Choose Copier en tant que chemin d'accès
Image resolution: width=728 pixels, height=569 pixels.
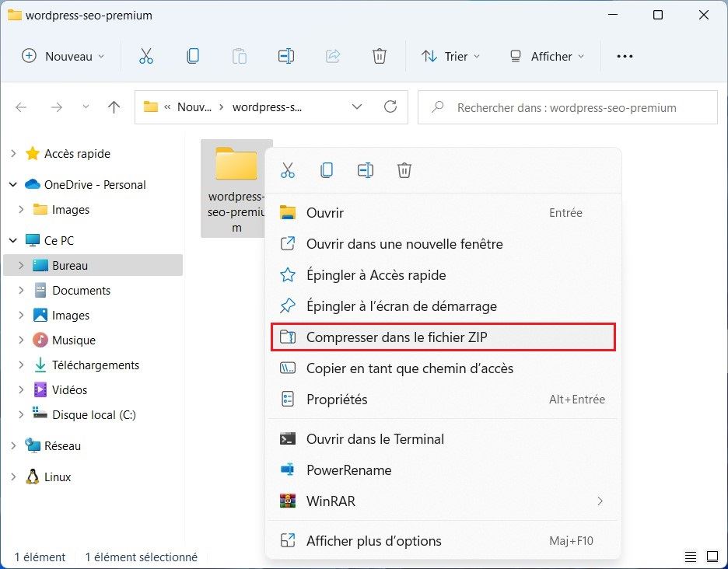443,368
